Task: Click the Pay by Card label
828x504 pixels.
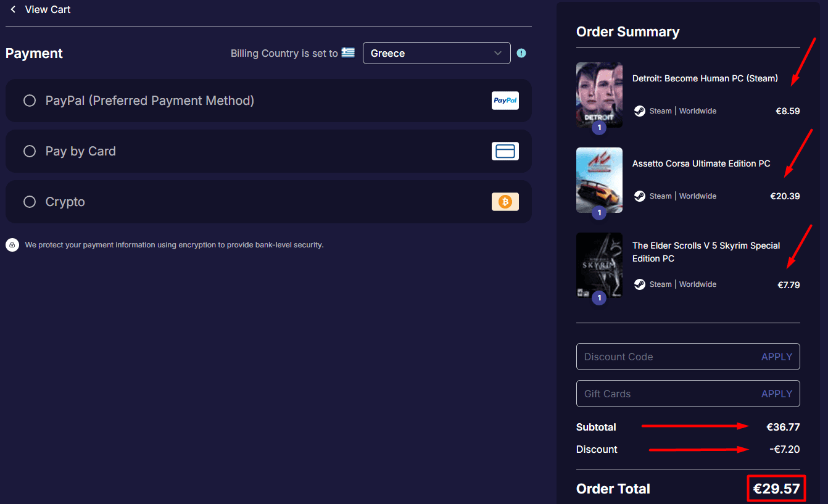Action: (81, 151)
